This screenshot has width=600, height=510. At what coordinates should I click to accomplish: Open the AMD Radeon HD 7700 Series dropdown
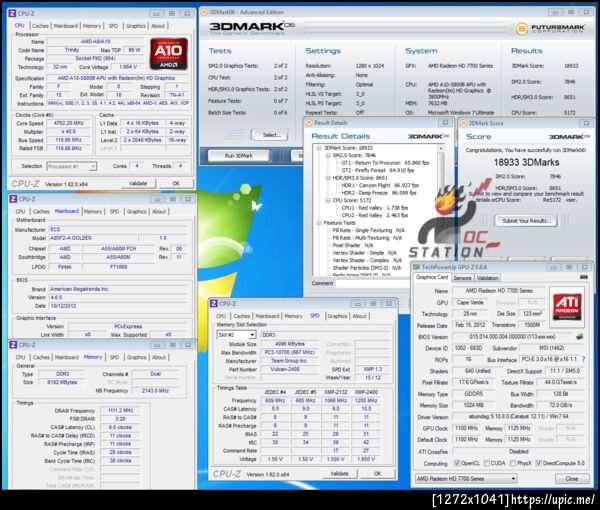click(513, 479)
